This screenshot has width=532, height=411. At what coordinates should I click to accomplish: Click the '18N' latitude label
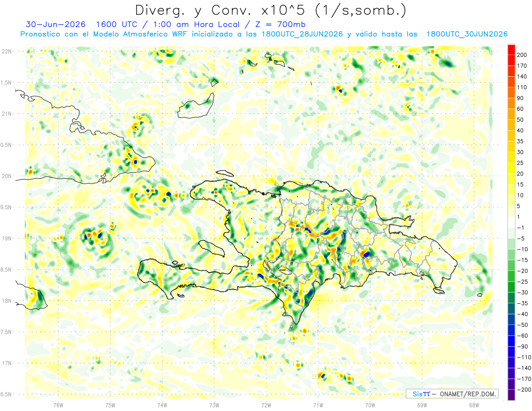(x=7, y=301)
